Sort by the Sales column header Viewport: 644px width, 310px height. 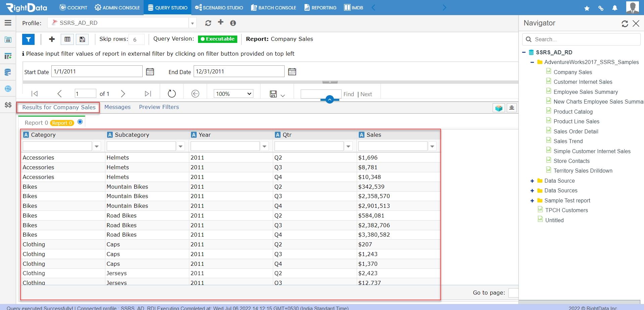click(374, 135)
